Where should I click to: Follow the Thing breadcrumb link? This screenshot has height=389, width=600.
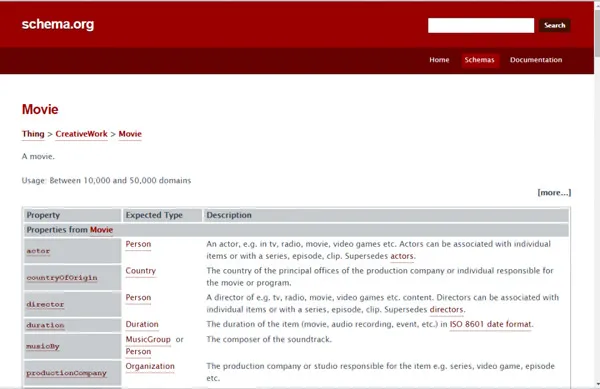click(x=33, y=134)
